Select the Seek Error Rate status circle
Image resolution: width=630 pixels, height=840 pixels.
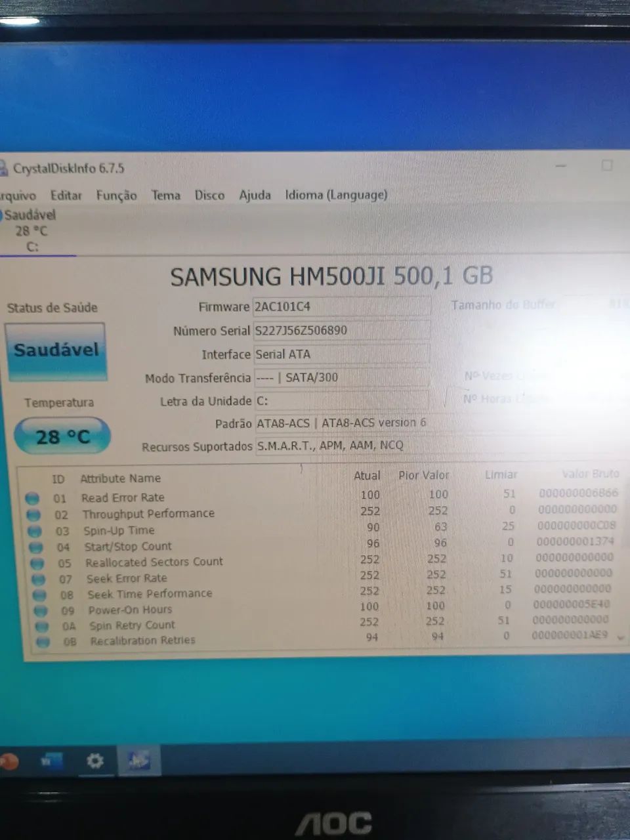tap(39, 579)
